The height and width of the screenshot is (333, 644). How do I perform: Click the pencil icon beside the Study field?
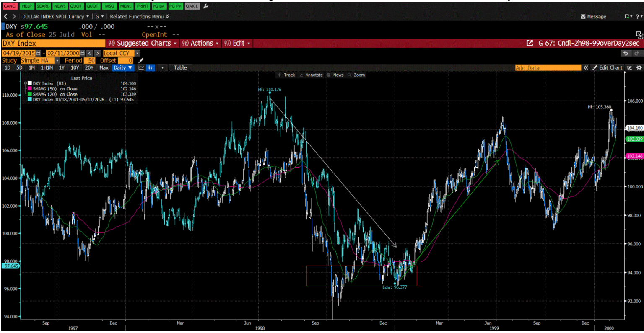point(141,60)
